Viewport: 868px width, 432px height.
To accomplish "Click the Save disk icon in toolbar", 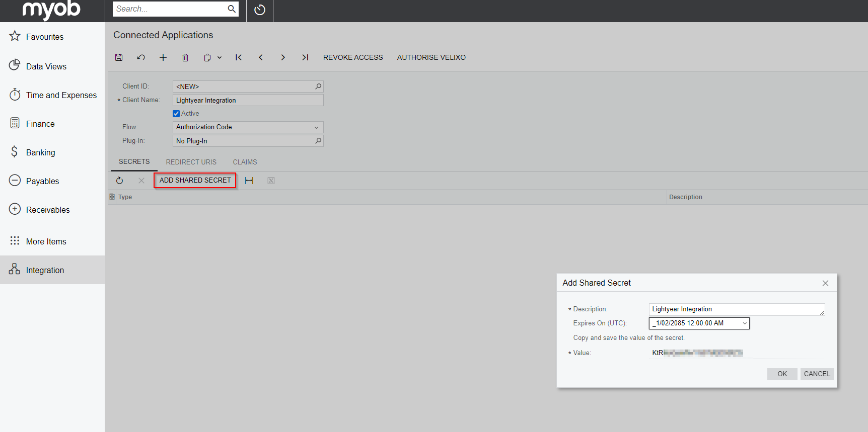I will tap(119, 57).
